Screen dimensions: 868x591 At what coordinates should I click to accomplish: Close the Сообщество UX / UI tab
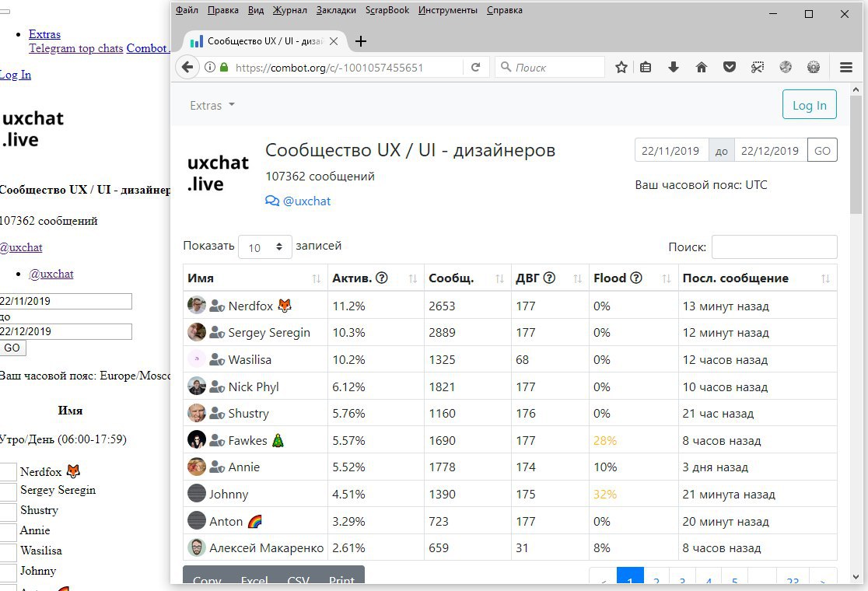[x=334, y=41]
